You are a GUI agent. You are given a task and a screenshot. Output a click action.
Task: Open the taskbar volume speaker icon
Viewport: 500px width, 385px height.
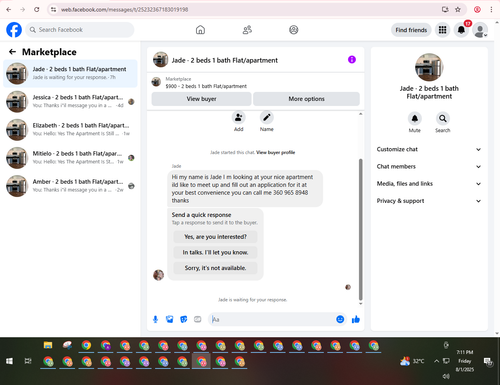(446, 376)
